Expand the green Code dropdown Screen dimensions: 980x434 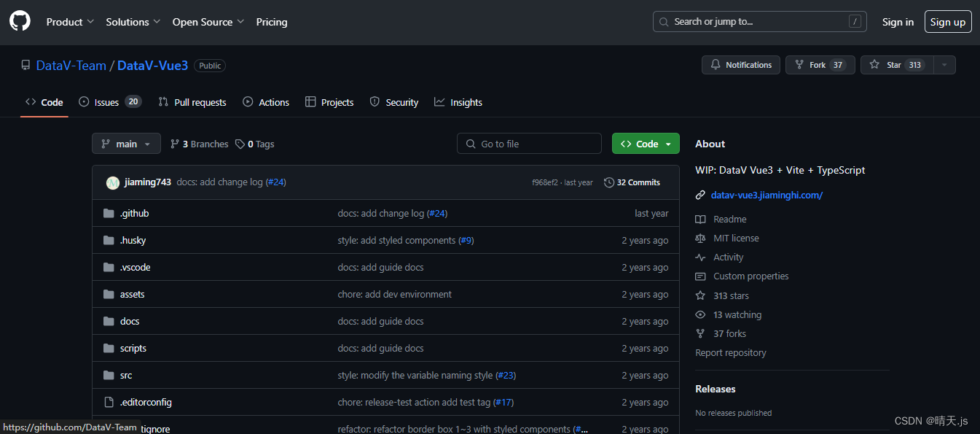coord(646,143)
